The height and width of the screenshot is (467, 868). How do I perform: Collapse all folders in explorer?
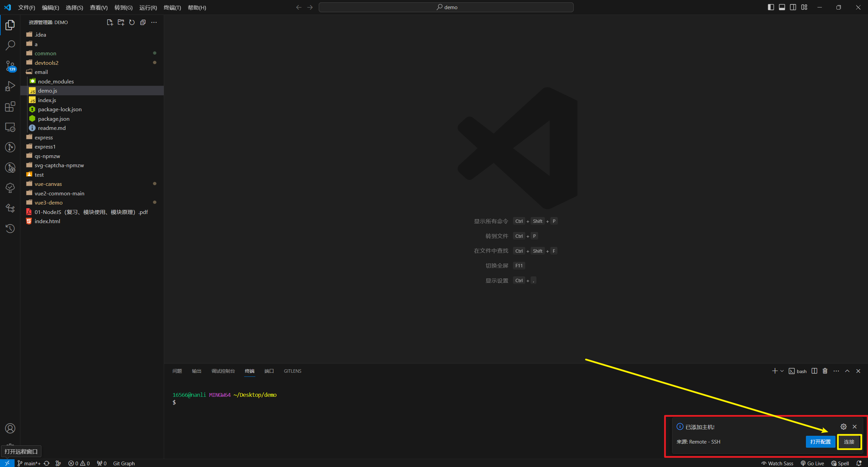click(143, 22)
